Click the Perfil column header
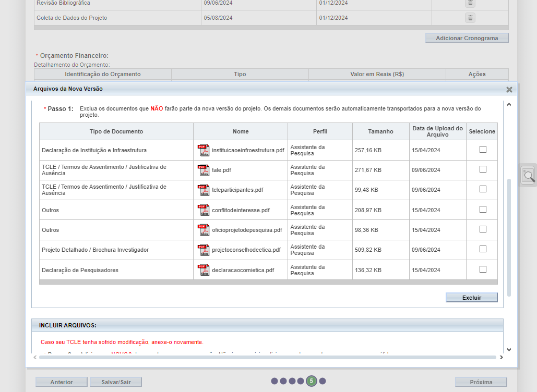Image resolution: width=537 pixels, height=392 pixels. (320, 131)
